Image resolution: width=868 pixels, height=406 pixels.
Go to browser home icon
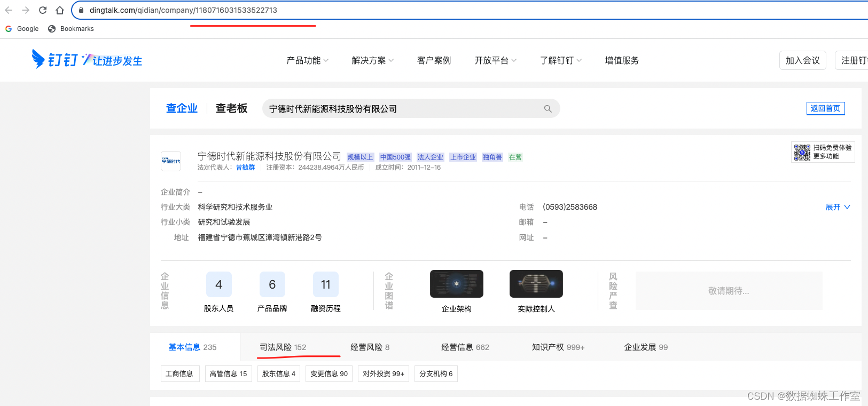pos(60,10)
